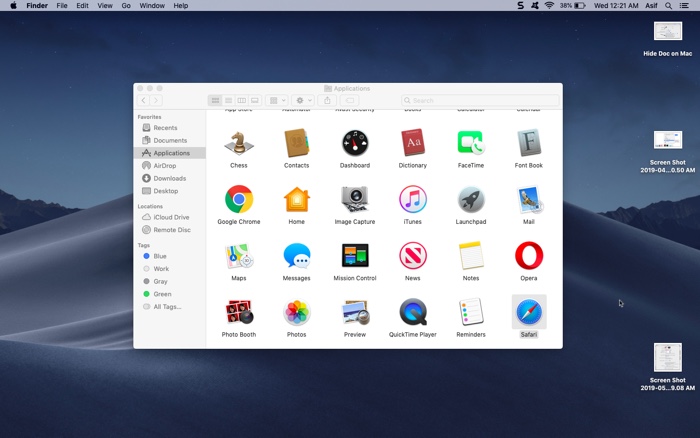Select the Dictionary app icon

(413, 143)
